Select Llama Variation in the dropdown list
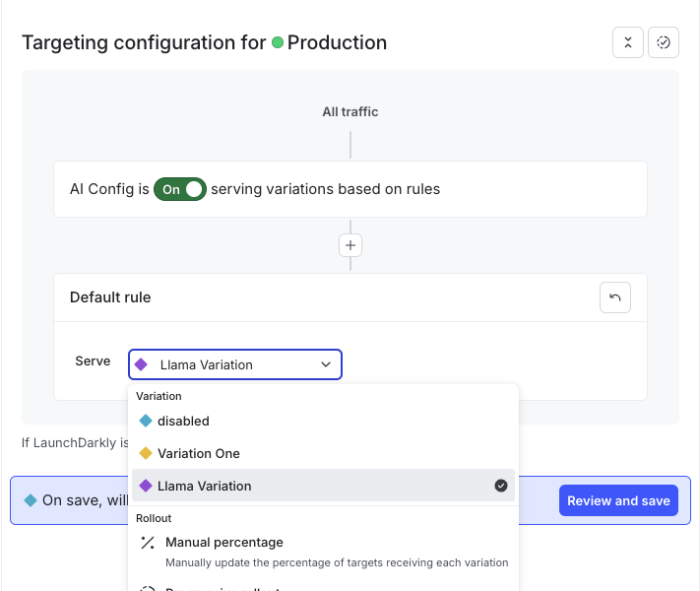Viewport: 700px width, 591px height. pyautogui.click(x=205, y=486)
